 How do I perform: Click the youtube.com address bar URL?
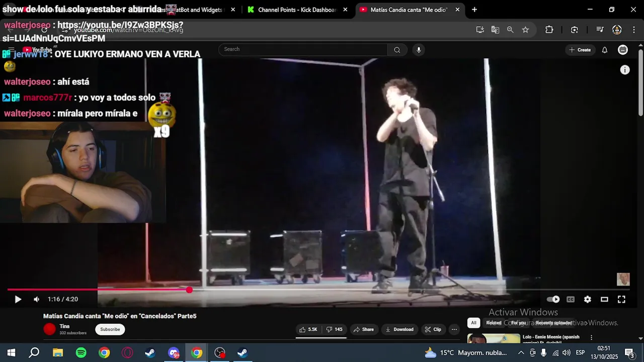click(128, 30)
